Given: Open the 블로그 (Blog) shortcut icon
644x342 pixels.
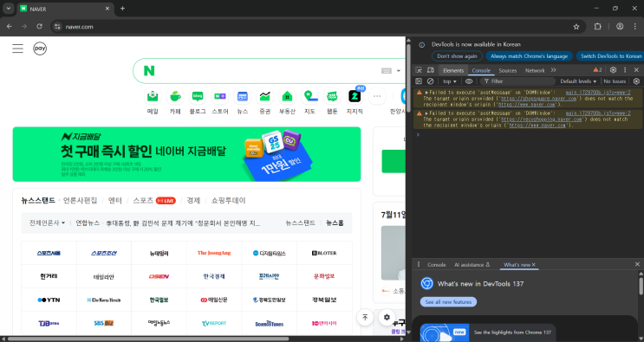Looking at the screenshot, I should pyautogui.click(x=198, y=97).
